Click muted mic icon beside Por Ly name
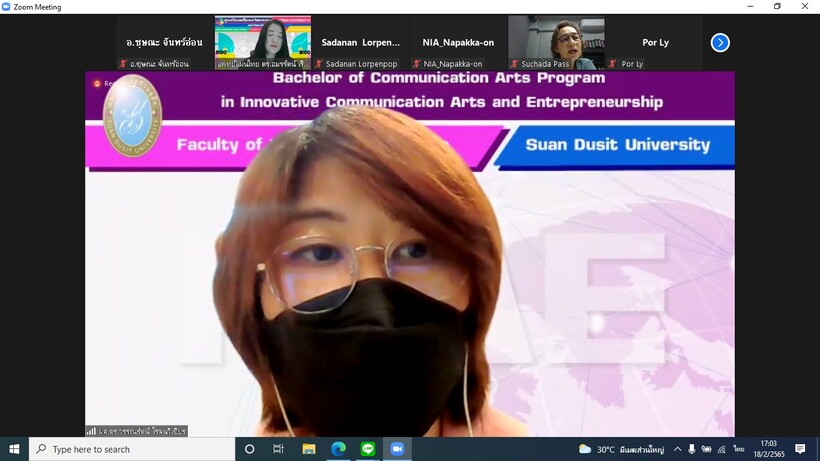820x461 pixels. [612, 64]
